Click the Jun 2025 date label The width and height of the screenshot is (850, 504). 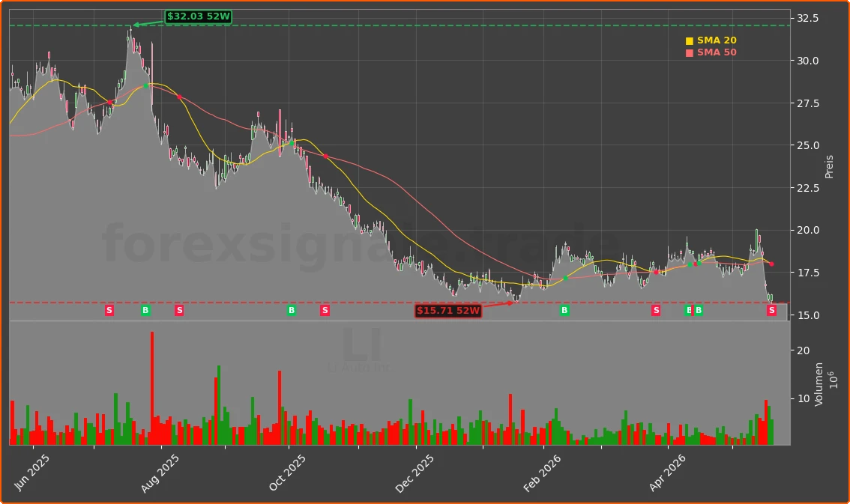pyautogui.click(x=31, y=472)
